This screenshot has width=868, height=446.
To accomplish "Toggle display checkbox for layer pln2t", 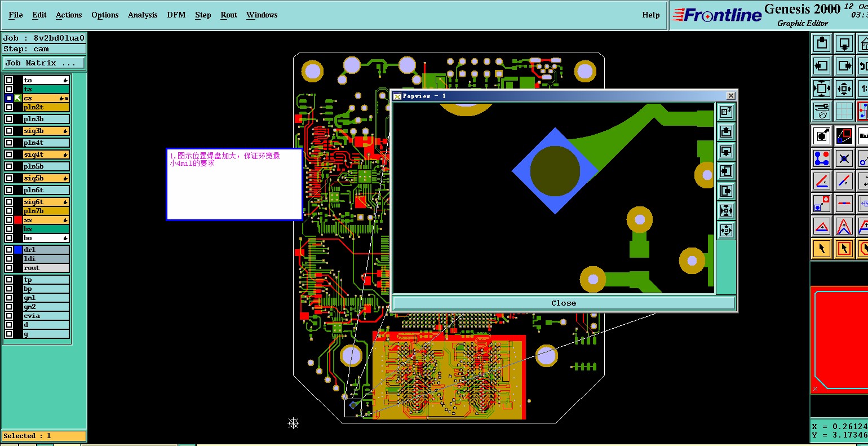I will (x=9, y=107).
